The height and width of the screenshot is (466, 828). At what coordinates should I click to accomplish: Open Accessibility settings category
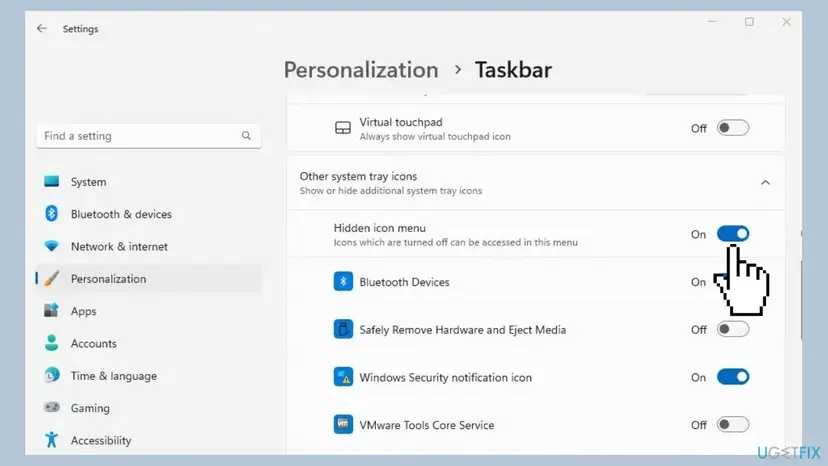point(148,440)
